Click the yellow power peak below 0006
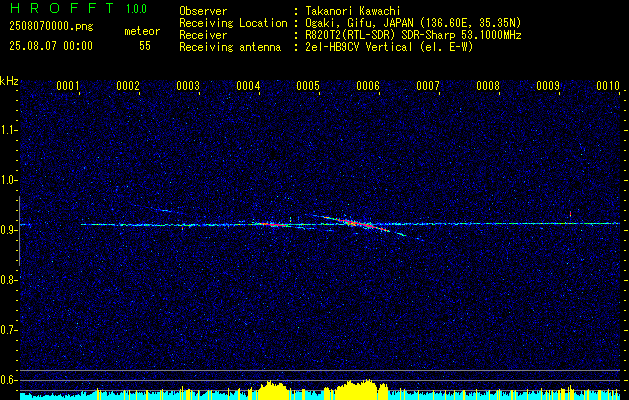Viewport: 629px width, 400px height. pyautogui.click(x=356, y=390)
